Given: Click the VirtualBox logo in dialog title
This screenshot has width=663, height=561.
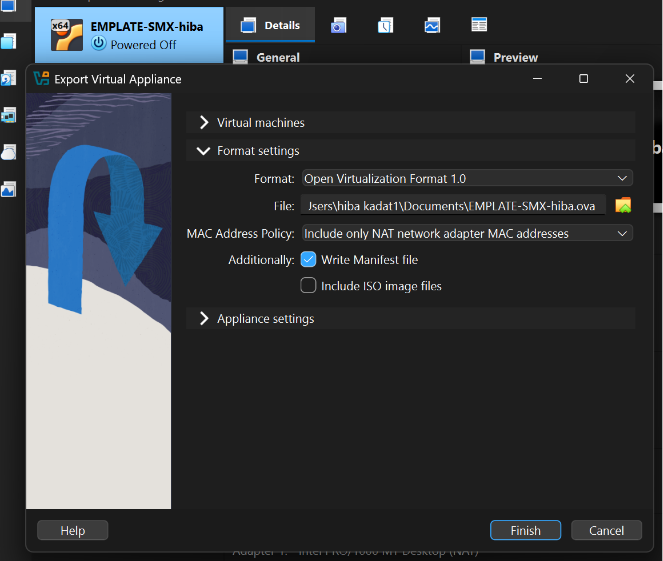Looking at the screenshot, I should pos(41,79).
